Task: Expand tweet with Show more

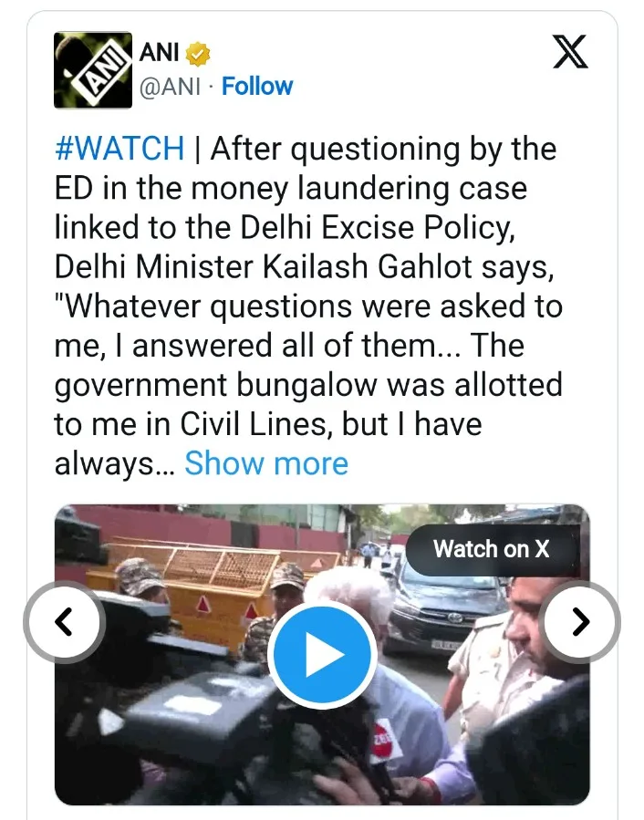Action: click(266, 463)
